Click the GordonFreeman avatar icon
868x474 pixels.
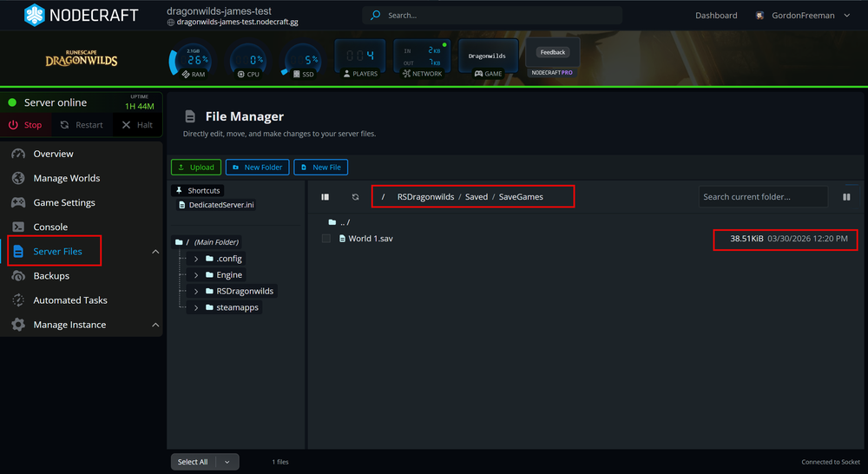pyautogui.click(x=760, y=16)
